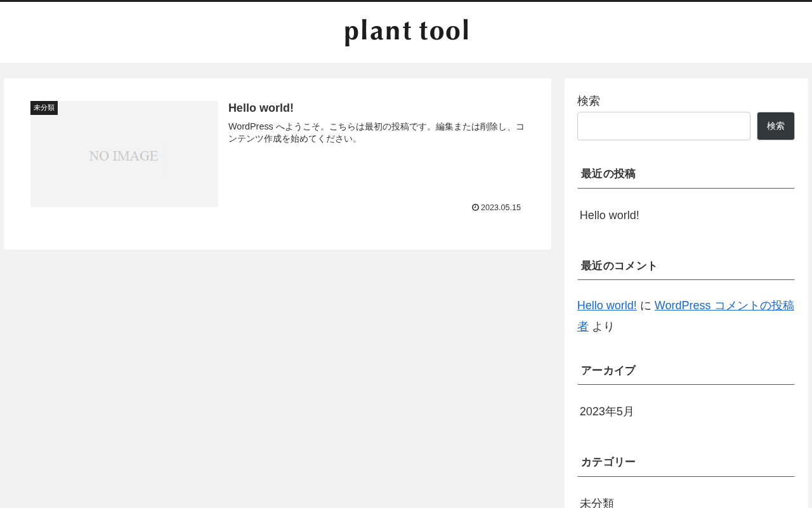Click the 最近のコメント widget heading

(x=619, y=266)
